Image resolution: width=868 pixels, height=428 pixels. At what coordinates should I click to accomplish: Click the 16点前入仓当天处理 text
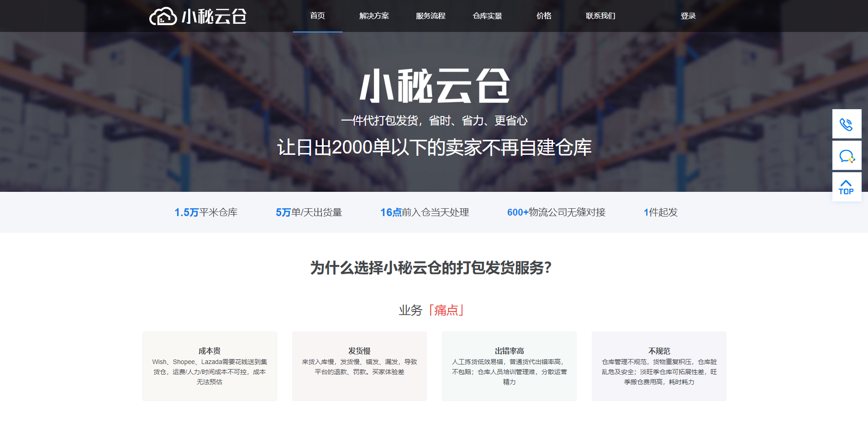pos(424,212)
